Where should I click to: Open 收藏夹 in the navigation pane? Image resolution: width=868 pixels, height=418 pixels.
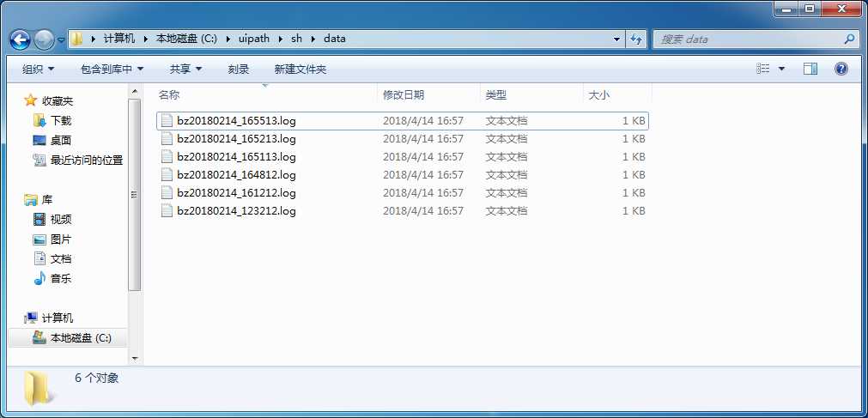point(49,100)
